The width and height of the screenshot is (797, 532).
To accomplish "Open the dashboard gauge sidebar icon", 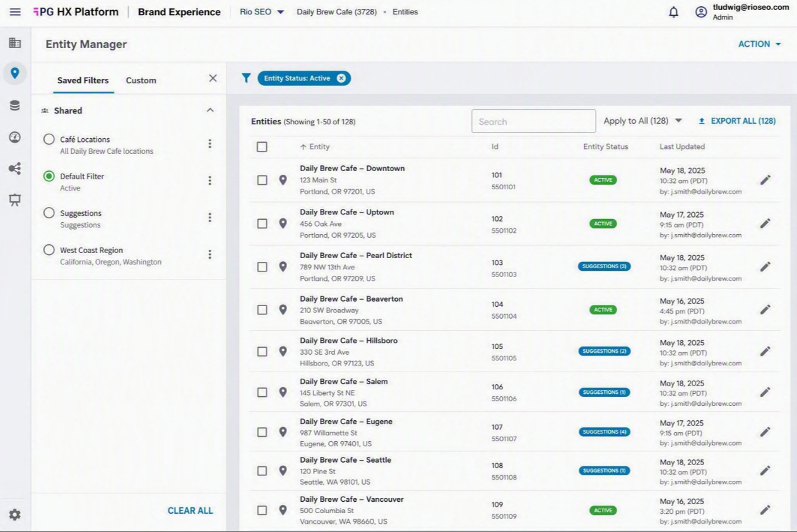I will pyautogui.click(x=15, y=137).
